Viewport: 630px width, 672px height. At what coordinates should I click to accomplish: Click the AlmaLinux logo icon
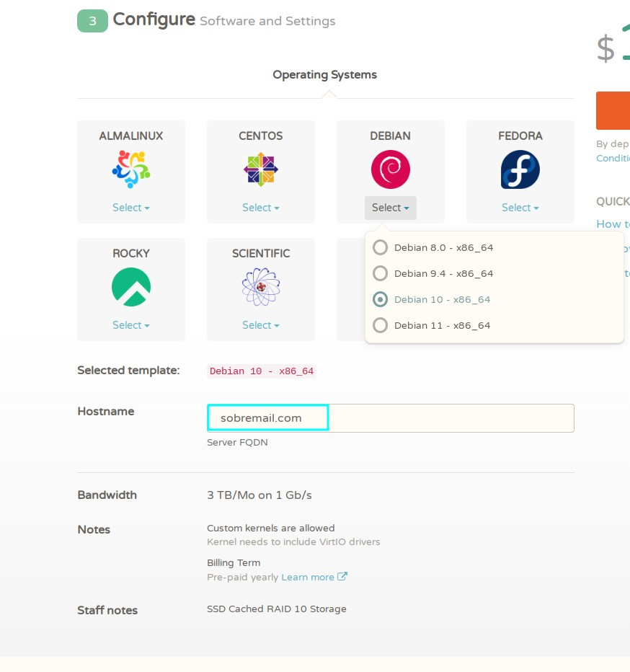pyautogui.click(x=131, y=169)
